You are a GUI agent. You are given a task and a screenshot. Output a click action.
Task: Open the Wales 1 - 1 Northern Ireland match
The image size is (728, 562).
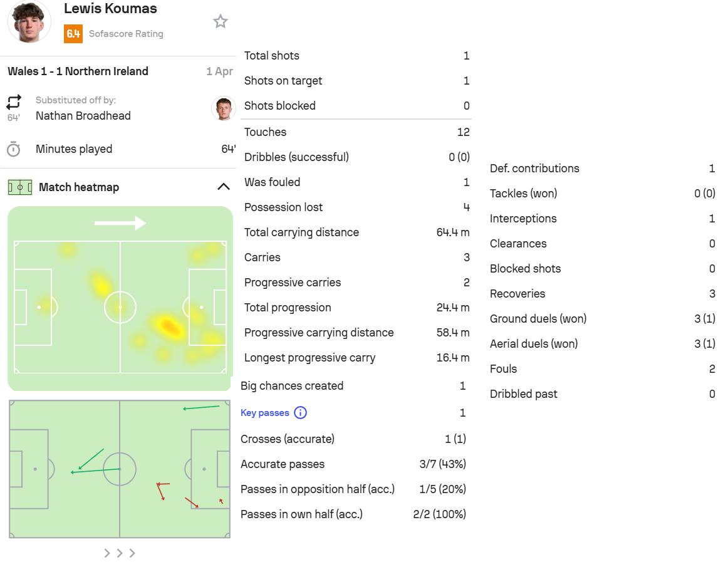(78, 71)
